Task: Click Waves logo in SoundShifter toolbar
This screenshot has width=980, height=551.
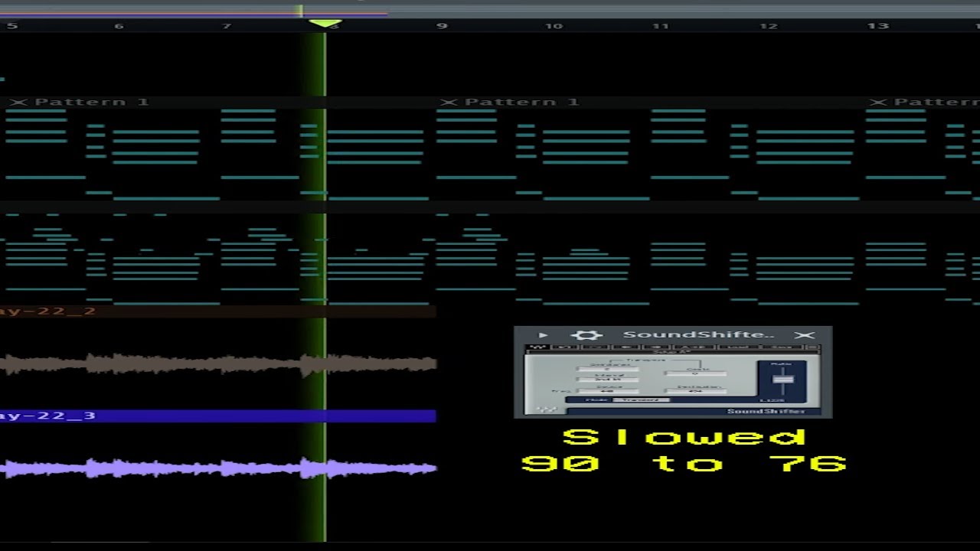Action: [x=538, y=347]
